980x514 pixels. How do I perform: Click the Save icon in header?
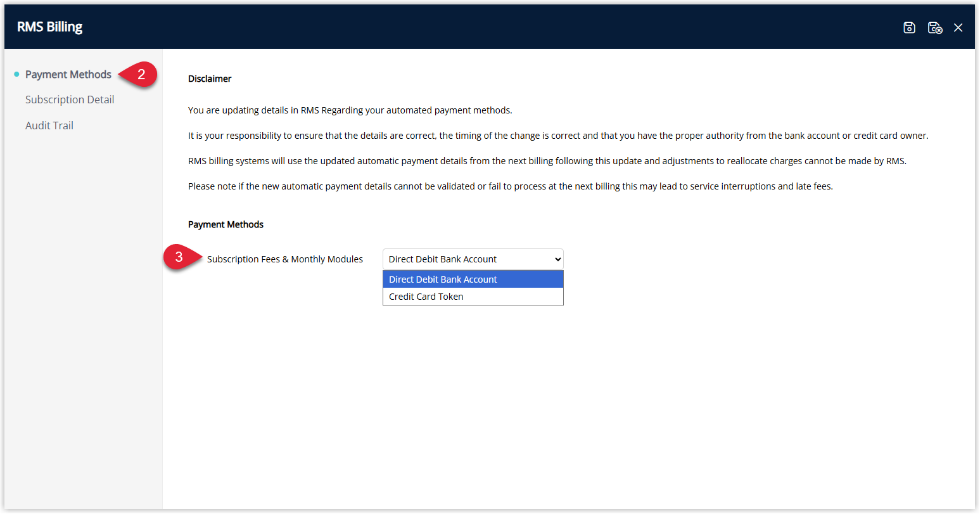[909, 27]
